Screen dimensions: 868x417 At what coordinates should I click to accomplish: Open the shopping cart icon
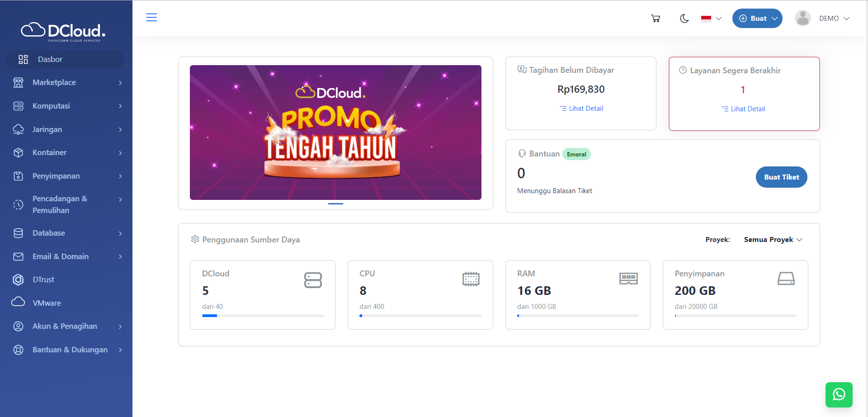(x=656, y=18)
